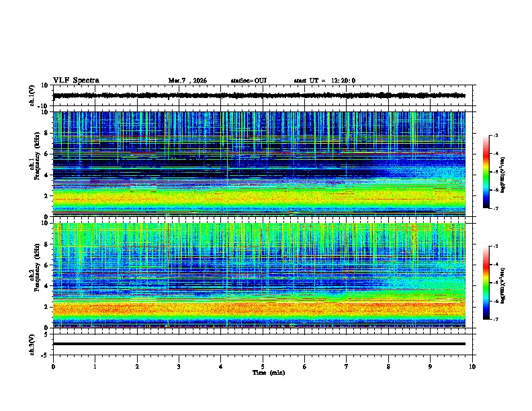Viewport: 532px width, 411px height.
Task: Click the "-6" label on ch.1 color bar
Action: [x=496, y=190]
